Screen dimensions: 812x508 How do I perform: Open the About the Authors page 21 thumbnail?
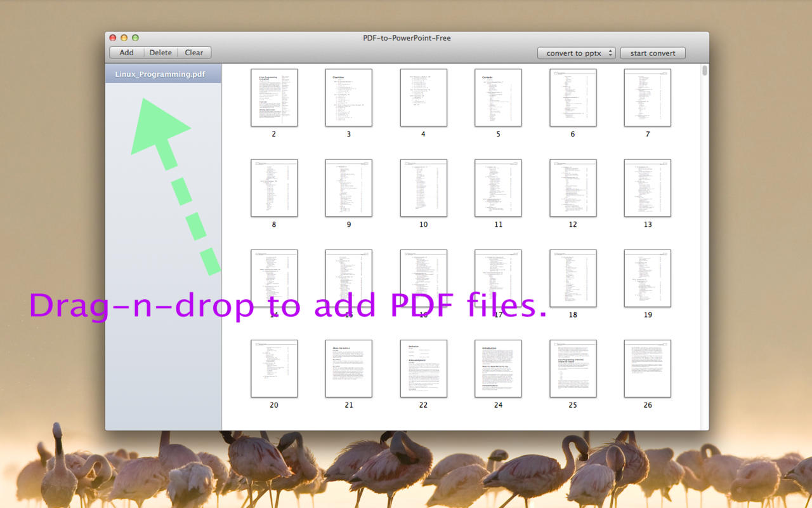349,368
